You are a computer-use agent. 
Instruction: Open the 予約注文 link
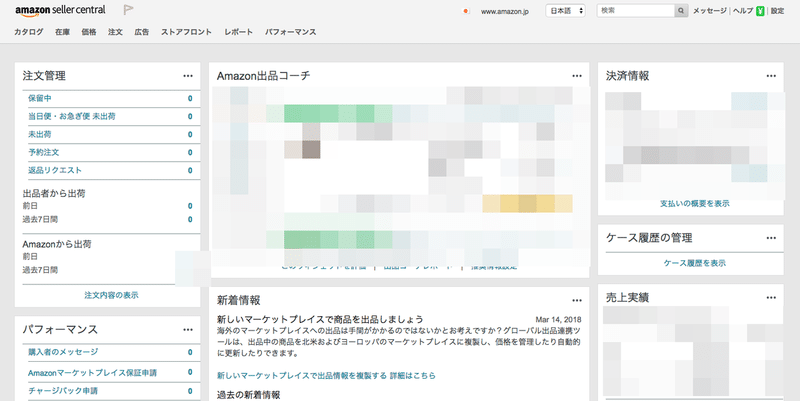tap(43, 152)
